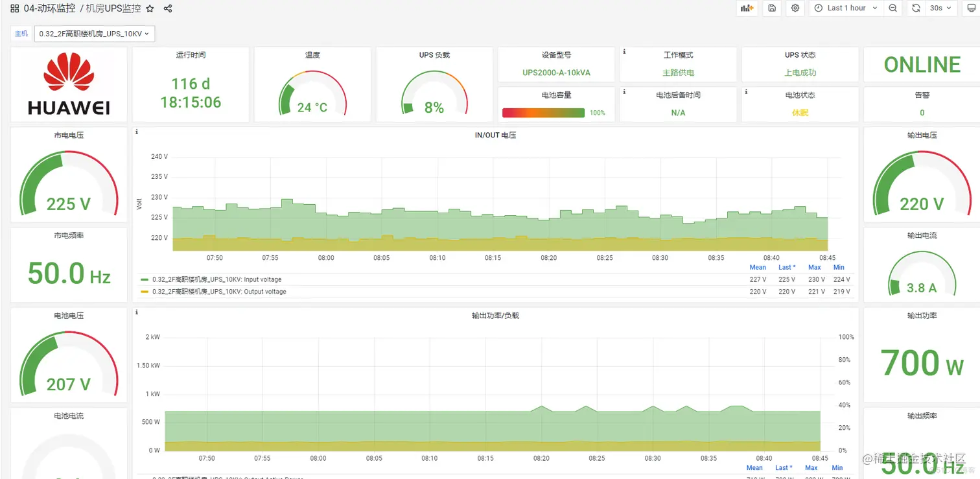This screenshot has width=980, height=479.
Task: Star the 机房UPS监控 dashboard
Action: [150, 8]
